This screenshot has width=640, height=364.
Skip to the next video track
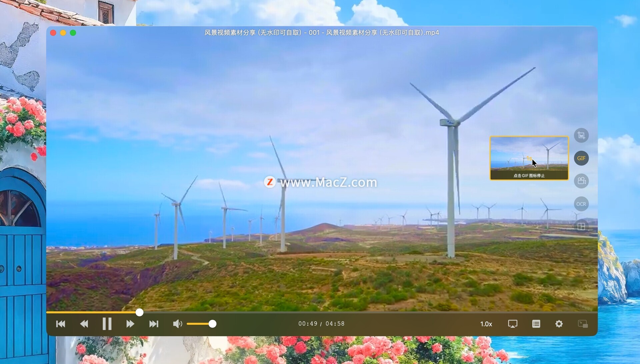click(x=154, y=324)
